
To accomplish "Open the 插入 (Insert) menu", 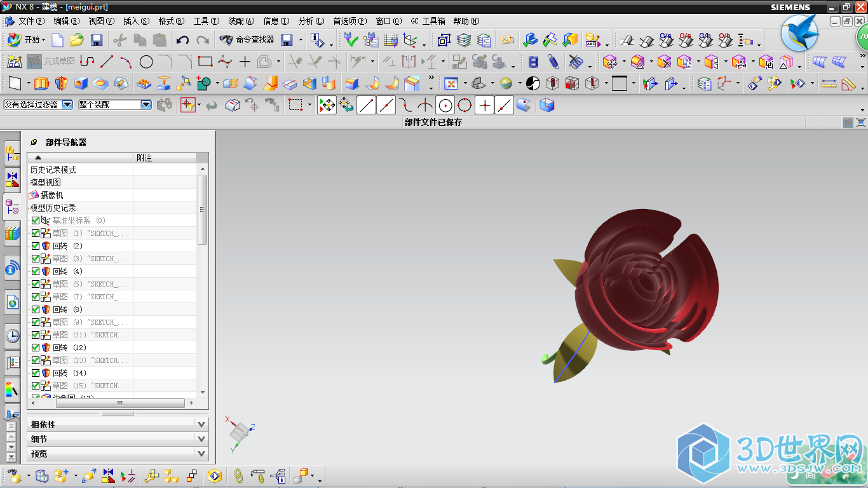I will click(137, 21).
